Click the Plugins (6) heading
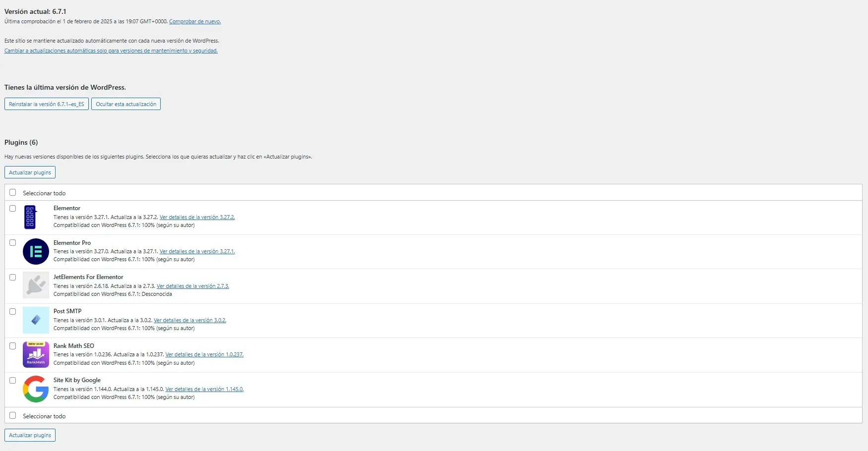The image size is (868, 451). click(x=21, y=142)
